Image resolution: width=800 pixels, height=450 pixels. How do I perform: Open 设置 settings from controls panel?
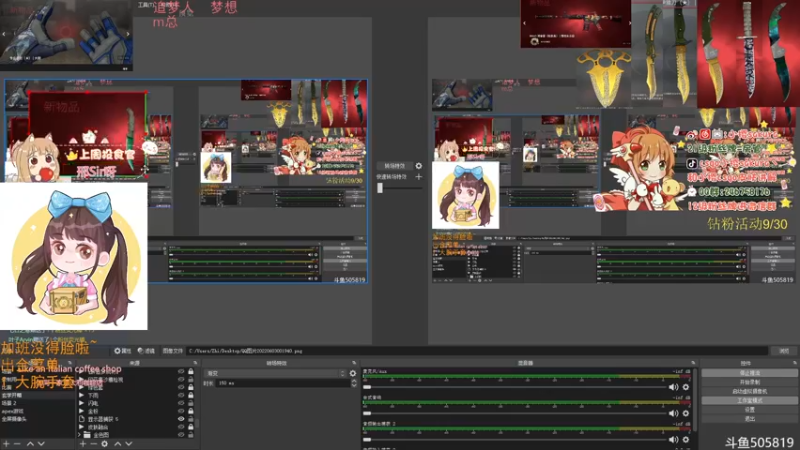pyautogui.click(x=749, y=410)
